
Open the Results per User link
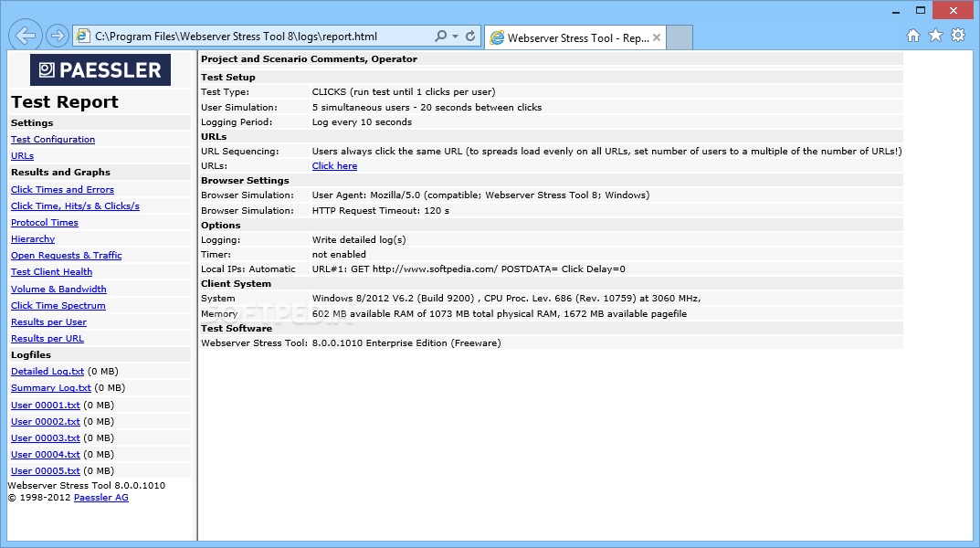[x=48, y=321]
